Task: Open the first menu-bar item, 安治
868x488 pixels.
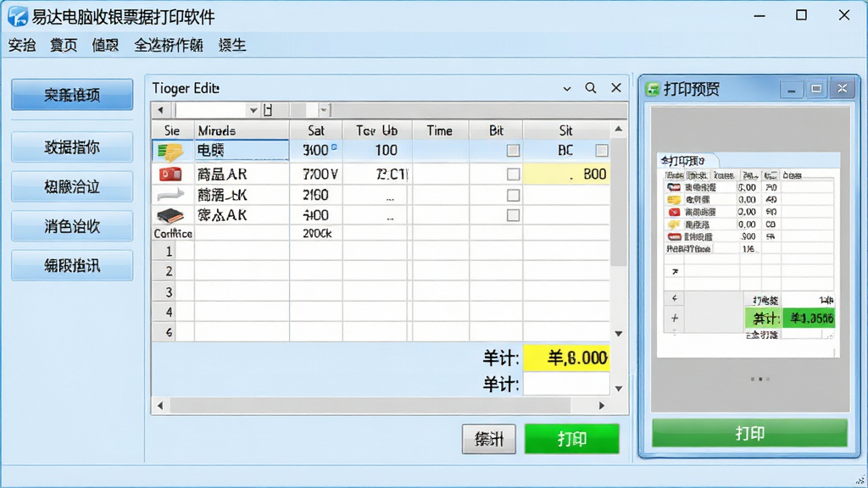Action: pyautogui.click(x=22, y=46)
